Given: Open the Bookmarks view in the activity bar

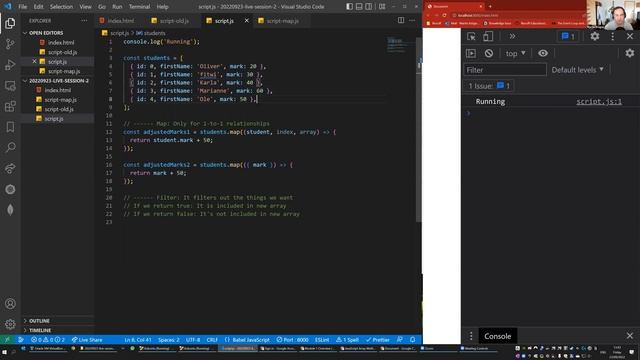Looking at the screenshot, I should [10, 127].
